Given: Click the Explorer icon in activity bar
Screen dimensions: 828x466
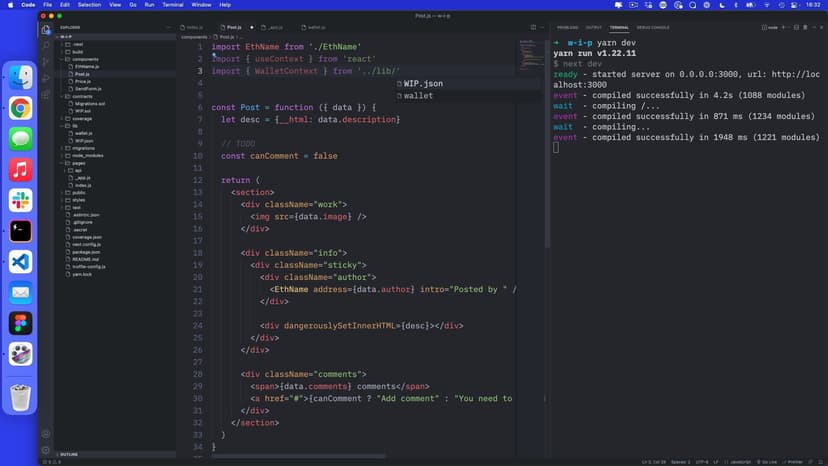Looking at the screenshot, I should tap(46, 29).
